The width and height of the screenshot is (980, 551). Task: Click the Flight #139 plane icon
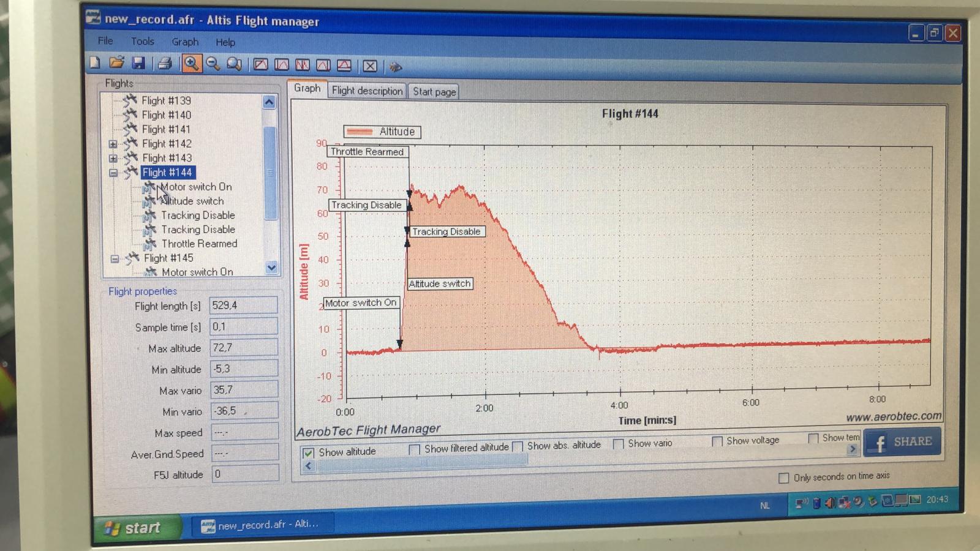point(130,100)
